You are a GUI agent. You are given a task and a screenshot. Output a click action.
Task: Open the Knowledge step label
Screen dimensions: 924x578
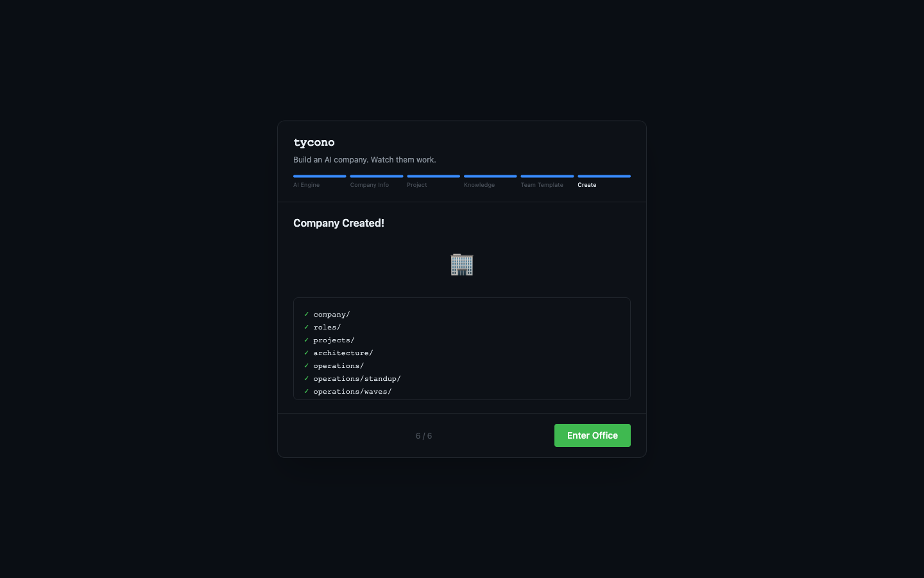[x=479, y=185]
